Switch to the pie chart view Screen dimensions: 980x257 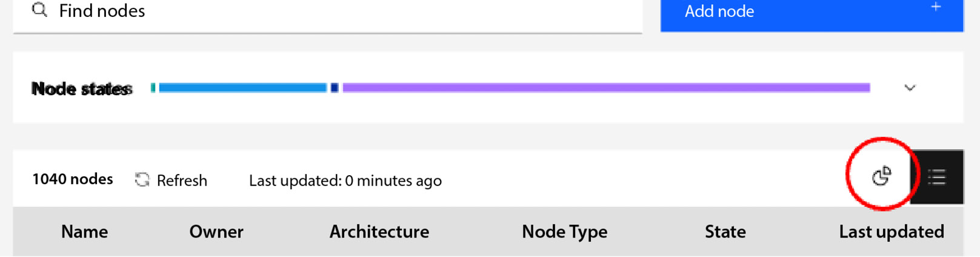click(x=882, y=176)
